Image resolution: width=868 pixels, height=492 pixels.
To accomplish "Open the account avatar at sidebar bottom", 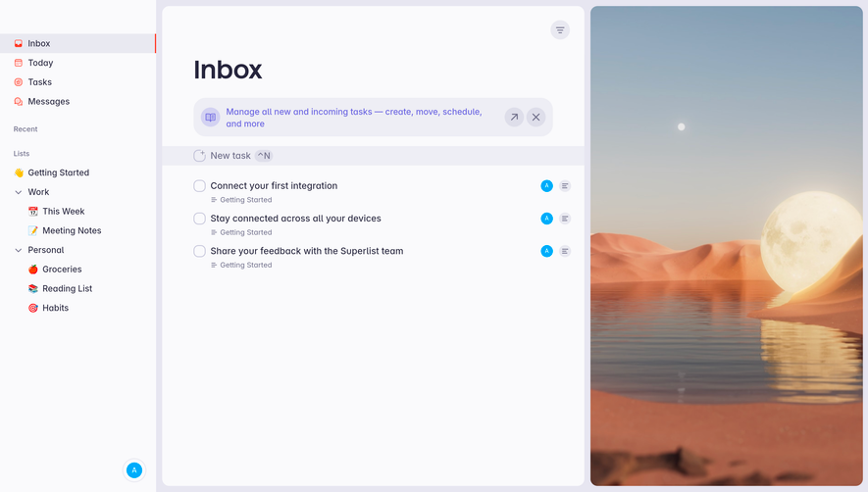I will pos(134,470).
